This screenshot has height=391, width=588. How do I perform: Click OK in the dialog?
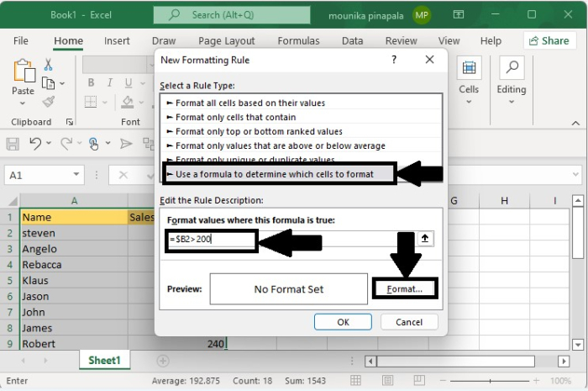(x=343, y=322)
